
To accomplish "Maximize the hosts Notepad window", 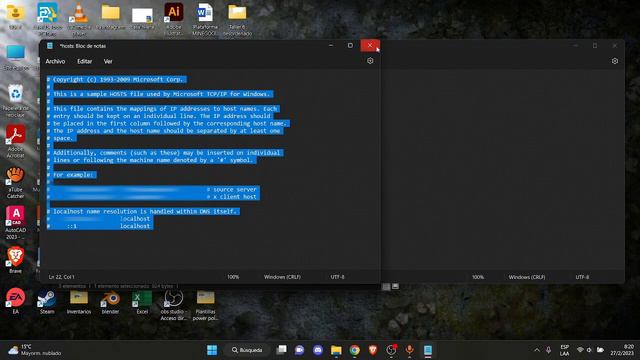I will [350, 45].
